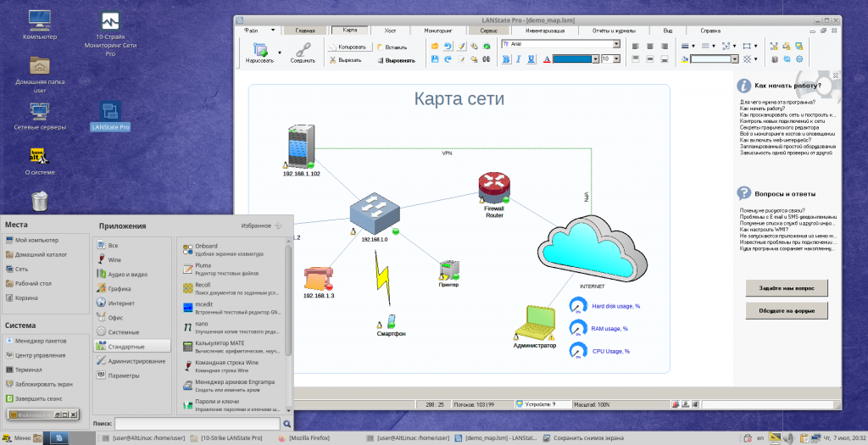Toggle italic text formatting

(x=519, y=59)
